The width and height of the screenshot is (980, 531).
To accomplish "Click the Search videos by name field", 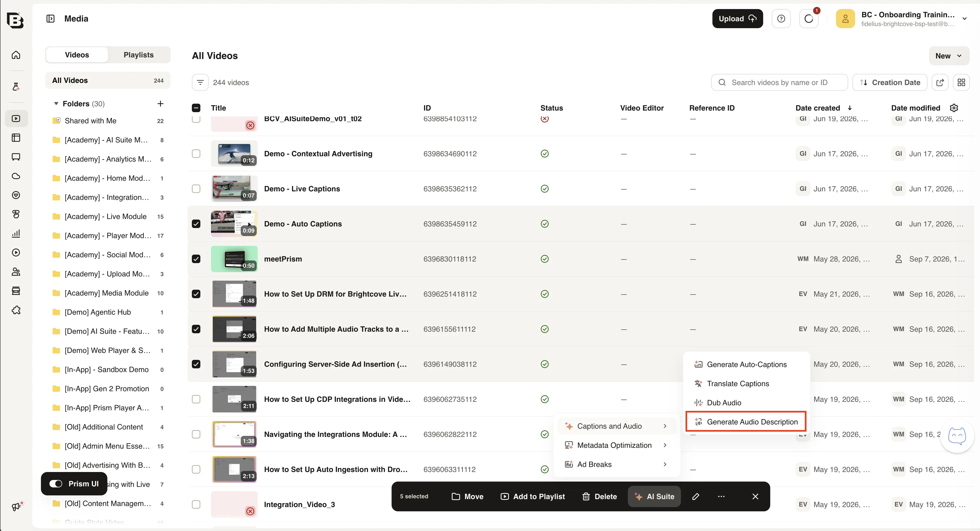I will [x=780, y=83].
